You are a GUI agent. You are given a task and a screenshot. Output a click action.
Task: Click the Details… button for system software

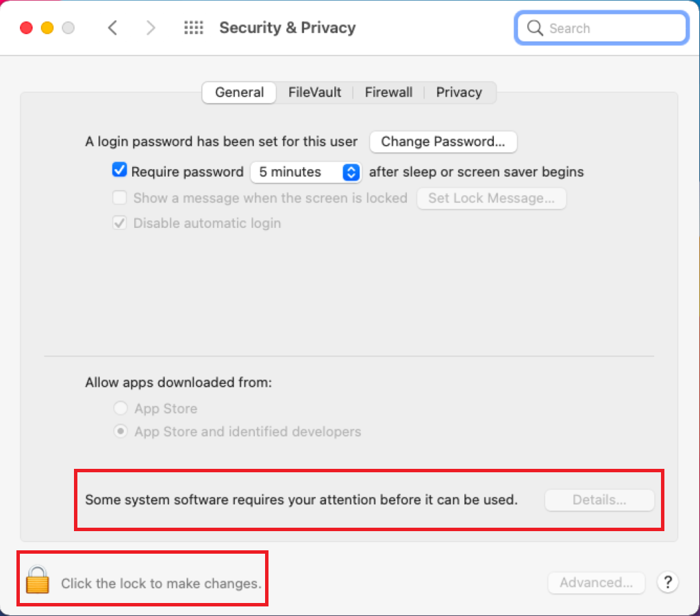(599, 500)
